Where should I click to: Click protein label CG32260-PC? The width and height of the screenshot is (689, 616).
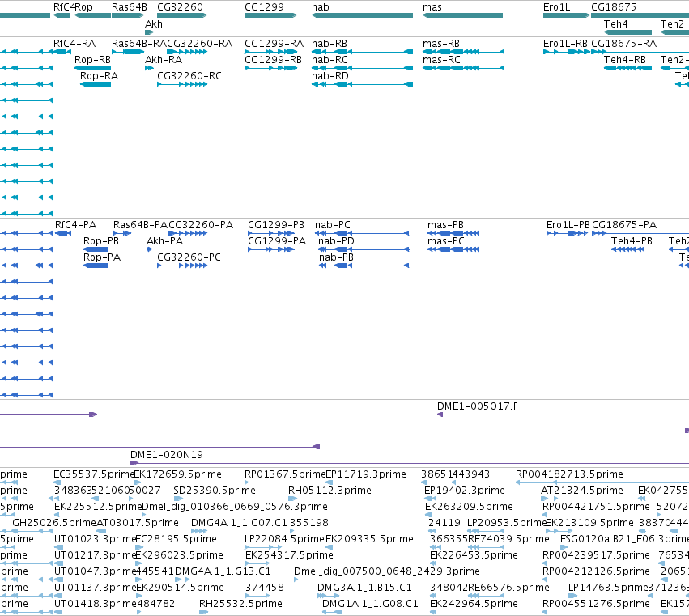click(x=189, y=257)
